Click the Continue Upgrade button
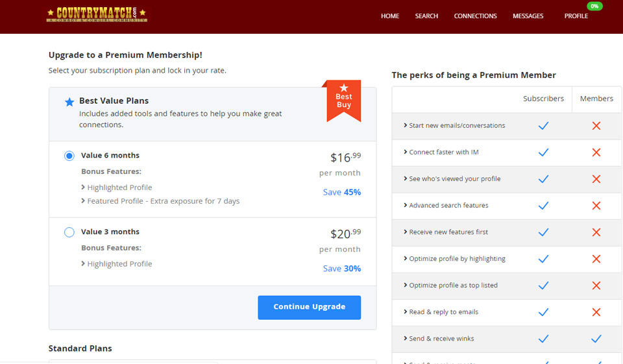The width and height of the screenshot is (623, 364). point(309,307)
